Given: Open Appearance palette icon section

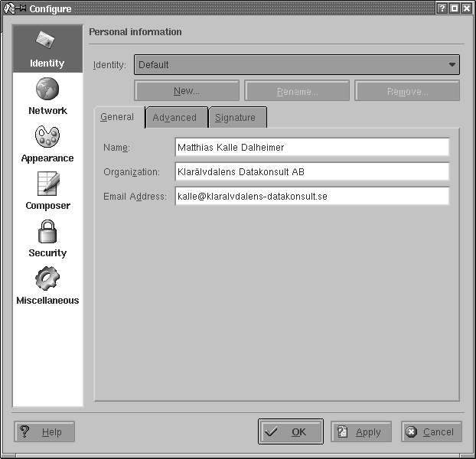Looking at the screenshot, I should (47, 136).
